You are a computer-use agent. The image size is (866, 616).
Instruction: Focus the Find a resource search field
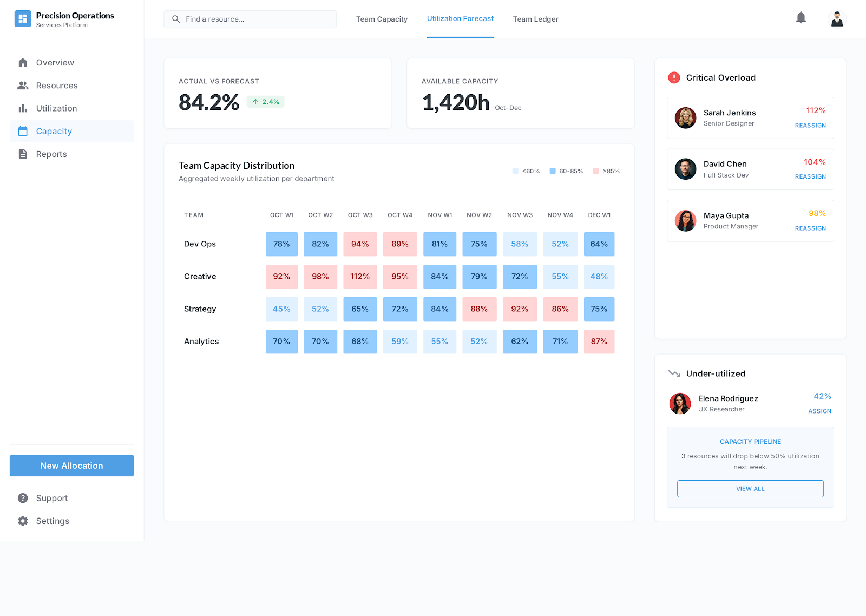(x=254, y=19)
